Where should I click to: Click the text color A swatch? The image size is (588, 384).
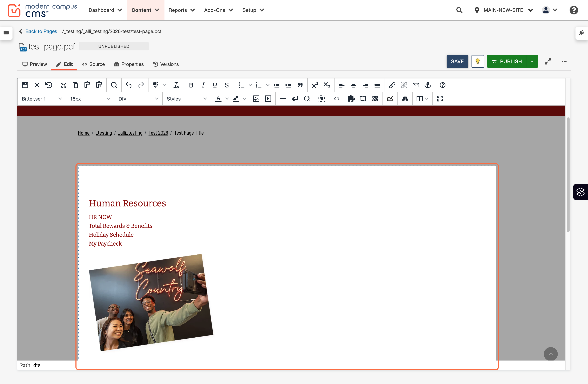[x=218, y=99]
